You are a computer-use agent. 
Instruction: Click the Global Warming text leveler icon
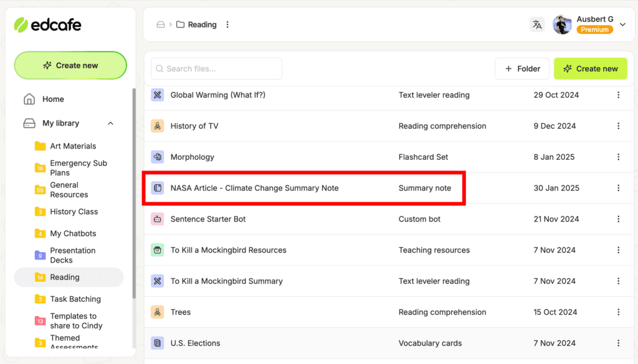coord(158,95)
